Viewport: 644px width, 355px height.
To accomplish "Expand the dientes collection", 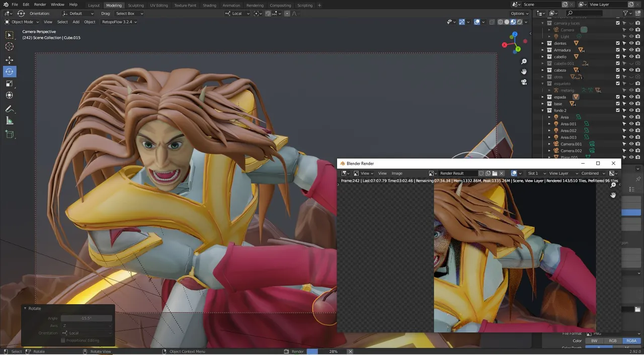I will click(x=542, y=43).
